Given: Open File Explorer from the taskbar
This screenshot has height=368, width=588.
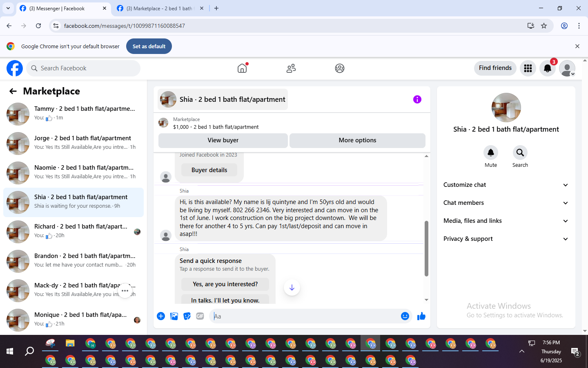Looking at the screenshot, I should pos(70,343).
